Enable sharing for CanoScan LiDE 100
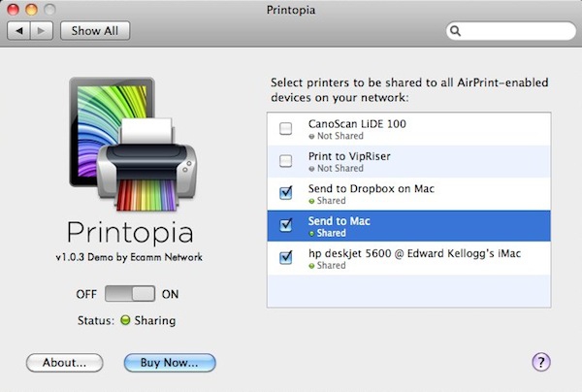The width and height of the screenshot is (582, 392). pyautogui.click(x=286, y=128)
